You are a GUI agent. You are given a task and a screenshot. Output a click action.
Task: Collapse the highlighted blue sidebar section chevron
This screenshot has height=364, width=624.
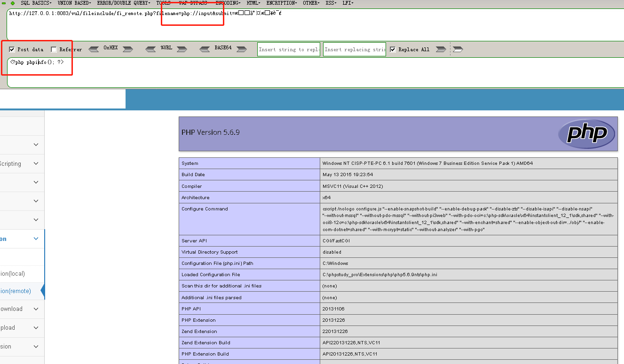36,239
